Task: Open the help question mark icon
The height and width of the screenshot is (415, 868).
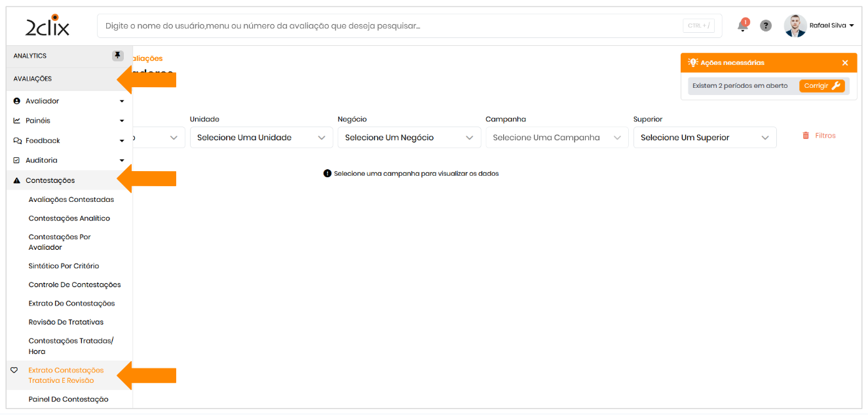Action: [x=765, y=26]
